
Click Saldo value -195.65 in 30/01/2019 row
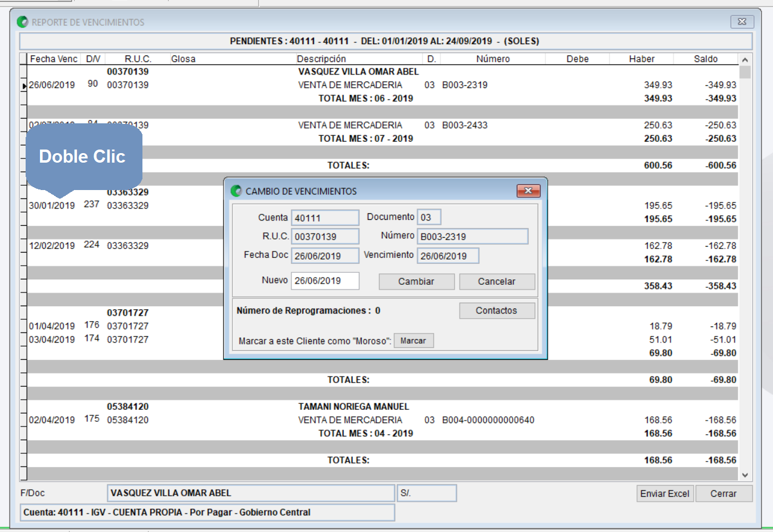[x=721, y=206]
